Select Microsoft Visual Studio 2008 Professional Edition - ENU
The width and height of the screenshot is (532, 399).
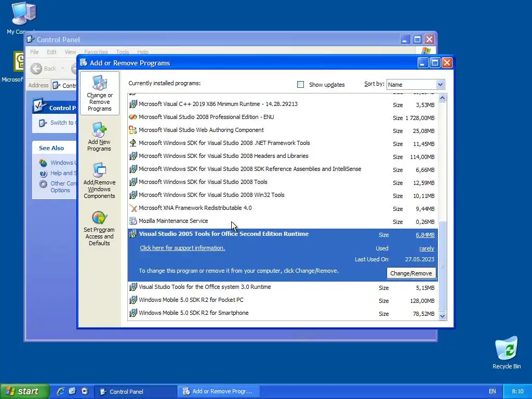pos(283,117)
